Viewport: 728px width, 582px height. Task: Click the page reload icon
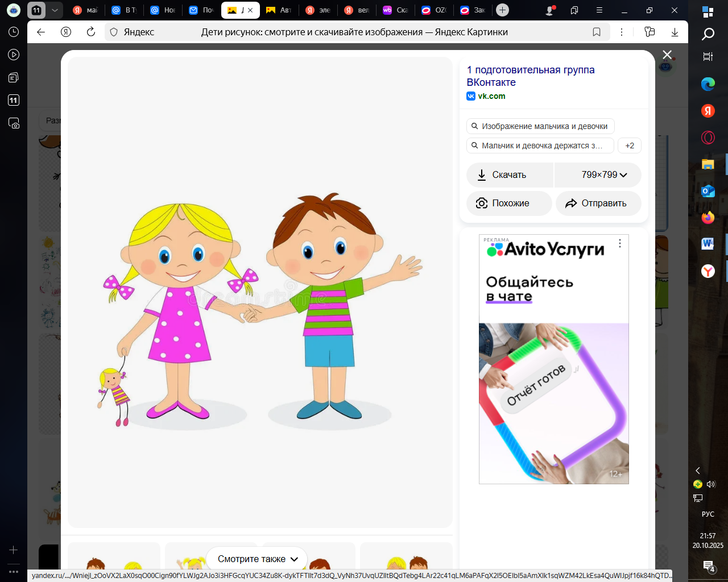pos(91,32)
